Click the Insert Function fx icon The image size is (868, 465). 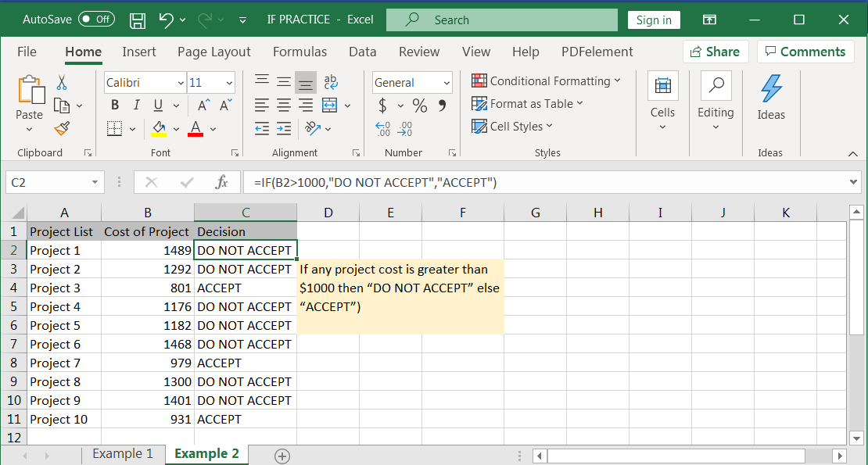(x=221, y=182)
